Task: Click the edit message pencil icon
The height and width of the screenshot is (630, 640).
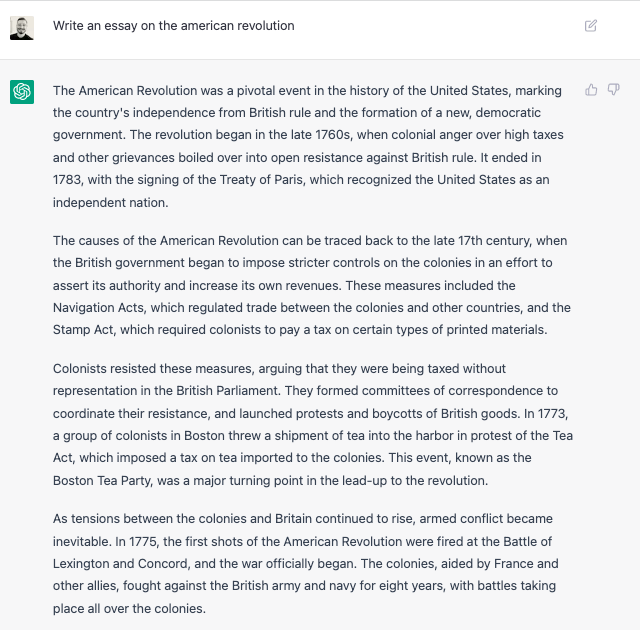Action: [591, 26]
